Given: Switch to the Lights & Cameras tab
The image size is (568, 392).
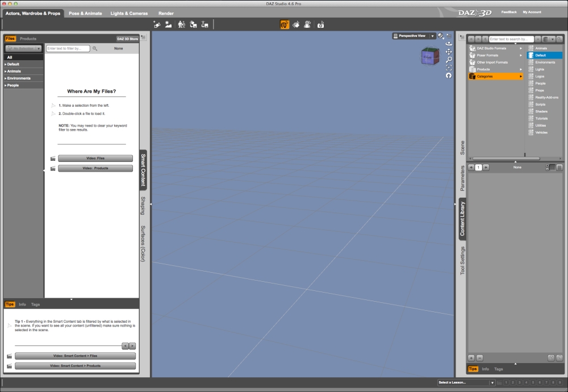Looking at the screenshot, I should click(129, 14).
